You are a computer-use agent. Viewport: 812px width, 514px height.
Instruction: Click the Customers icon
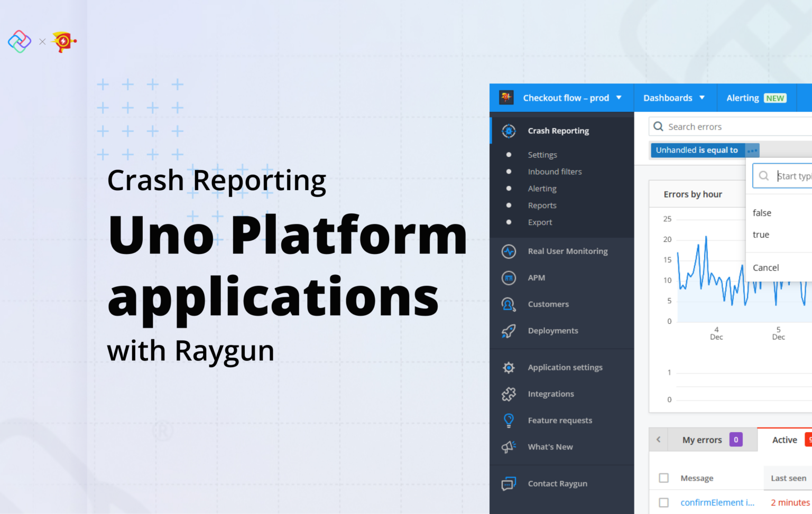coord(508,304)
